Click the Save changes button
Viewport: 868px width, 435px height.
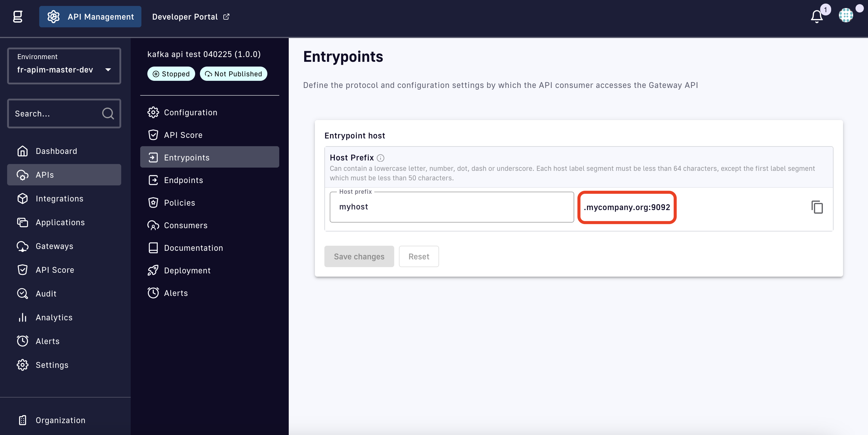coord(359,256)
